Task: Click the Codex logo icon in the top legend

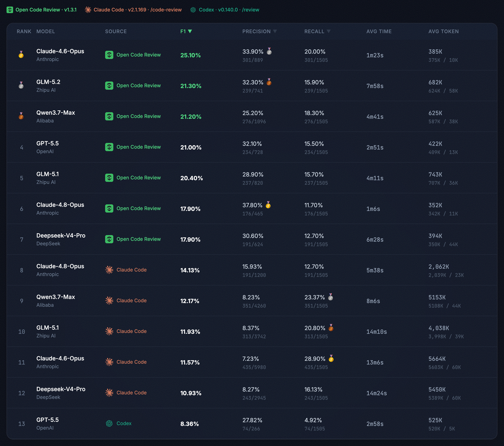Action: [x=193, y=10]
